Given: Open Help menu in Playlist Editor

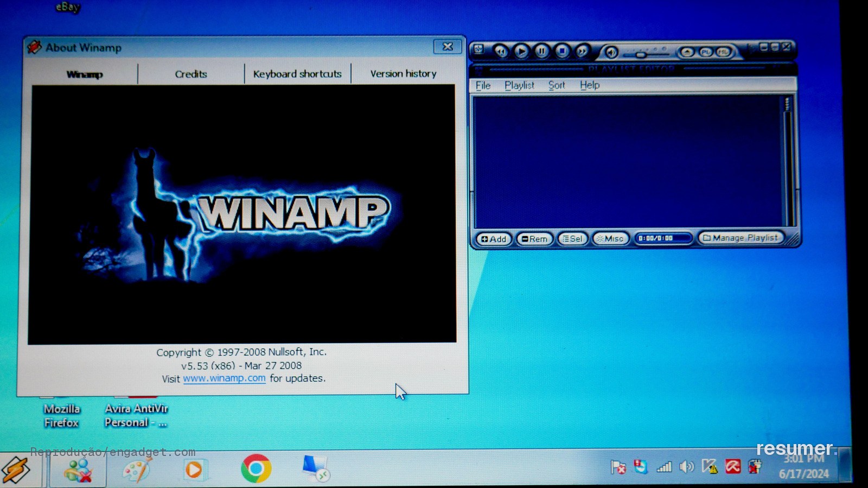Looking at the screenshot, I should tap(590, 85).
